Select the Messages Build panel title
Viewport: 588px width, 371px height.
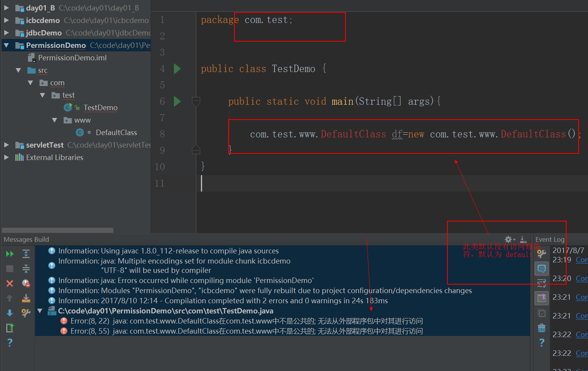[x=26, y=239]
